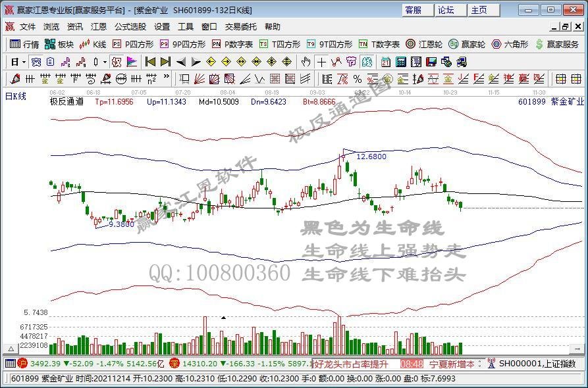The height and width of the screenshot is (388, 588).
Task: Click the antenna connection status icon
Action: [x=491, y=363]
